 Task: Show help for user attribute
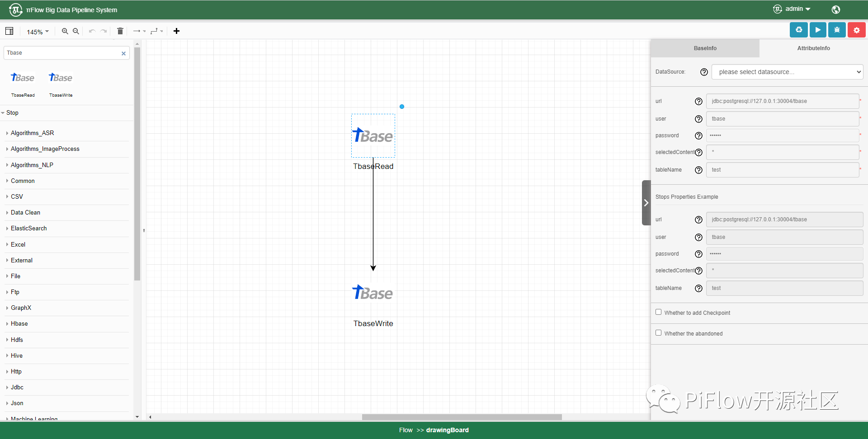coord(698,119)
